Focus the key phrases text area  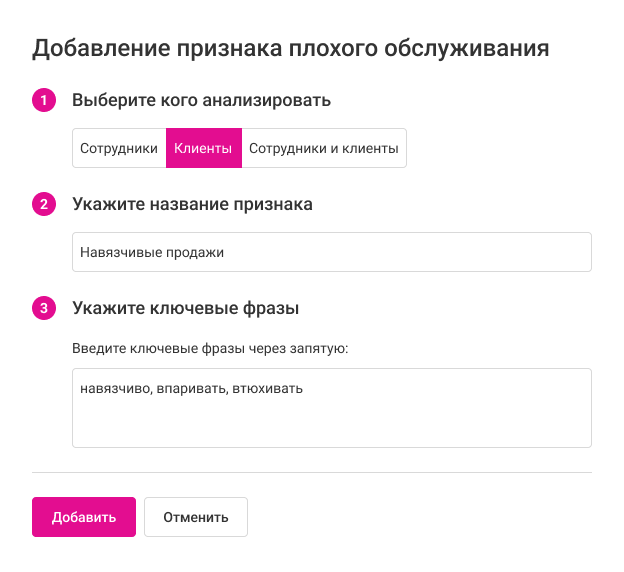click(x=331, y=420)
